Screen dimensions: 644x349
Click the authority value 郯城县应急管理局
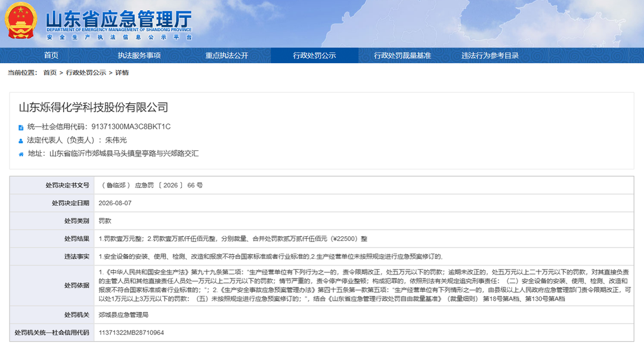(123, 315)
